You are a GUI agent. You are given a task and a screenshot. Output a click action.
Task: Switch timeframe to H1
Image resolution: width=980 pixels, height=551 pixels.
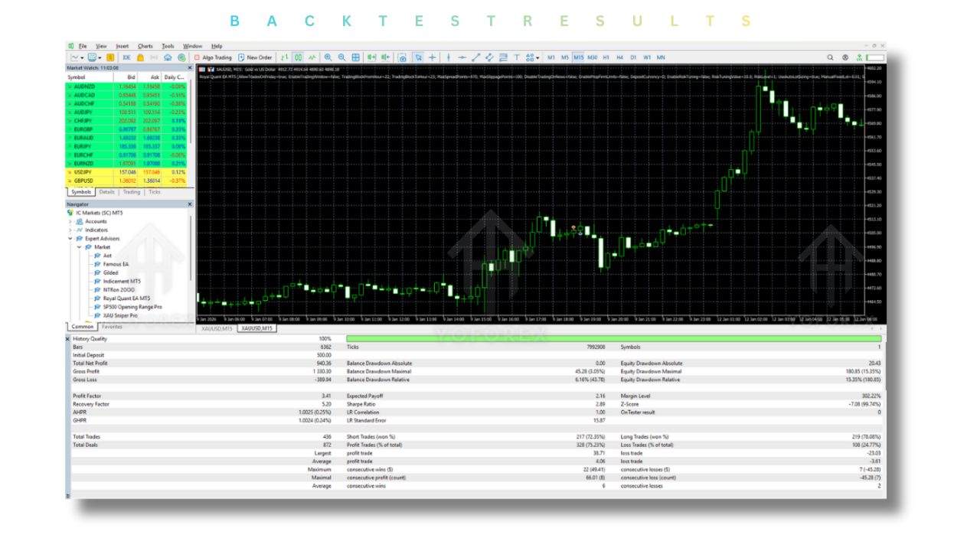606,57
